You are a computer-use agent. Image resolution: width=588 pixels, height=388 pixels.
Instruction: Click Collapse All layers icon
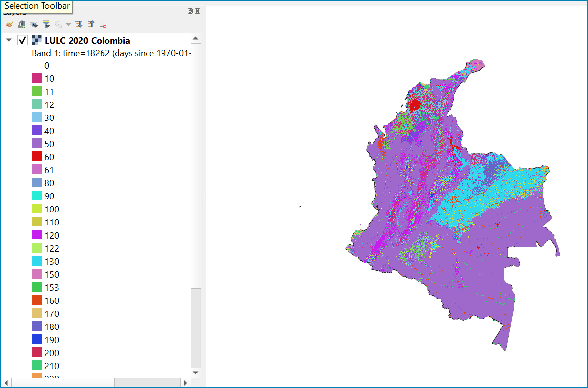coord(91,24)
